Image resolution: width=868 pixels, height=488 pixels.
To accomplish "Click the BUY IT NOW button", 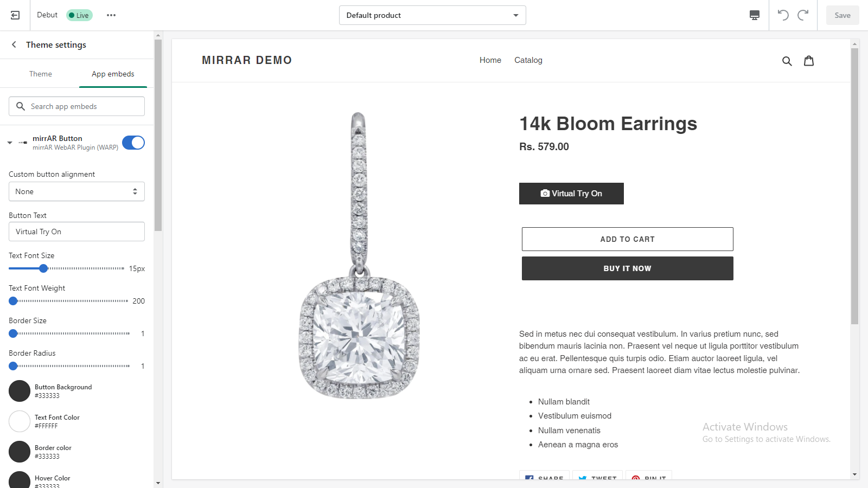I will click(627, 268).
